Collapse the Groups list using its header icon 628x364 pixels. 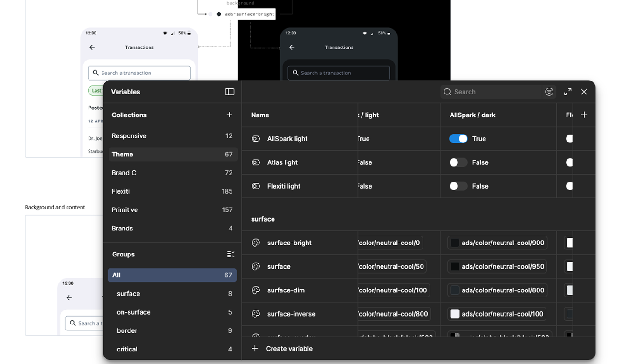click(x=231, y=254)
